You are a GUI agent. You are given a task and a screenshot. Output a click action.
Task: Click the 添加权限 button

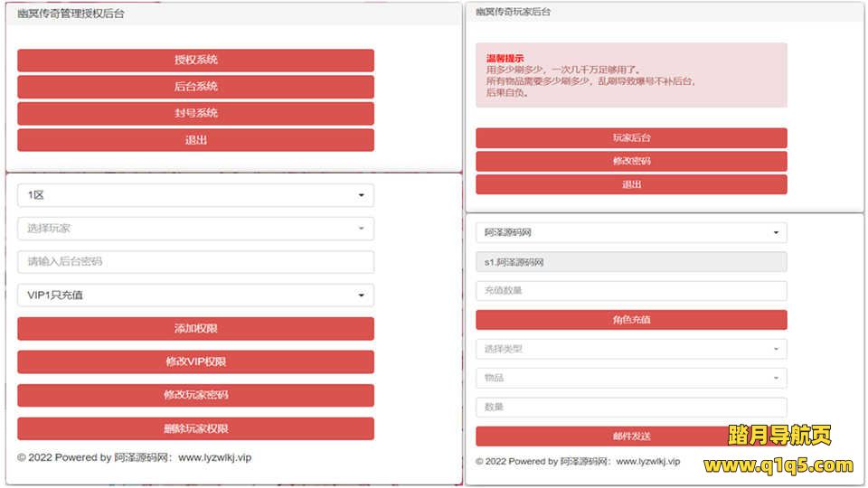click(x=195, y=329)
